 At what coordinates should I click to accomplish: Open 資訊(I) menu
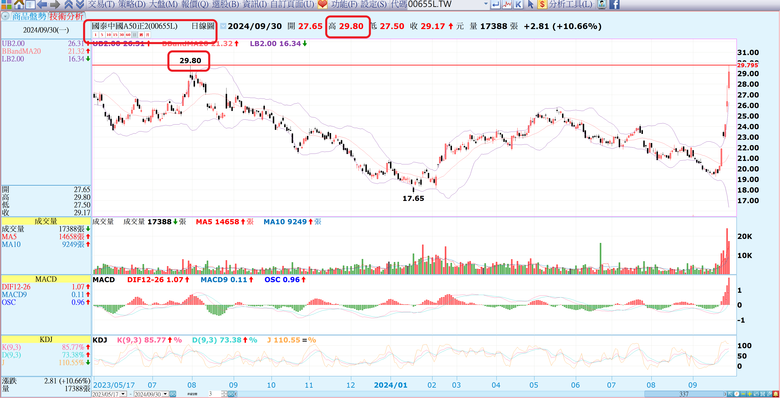[x=256, y=4]
